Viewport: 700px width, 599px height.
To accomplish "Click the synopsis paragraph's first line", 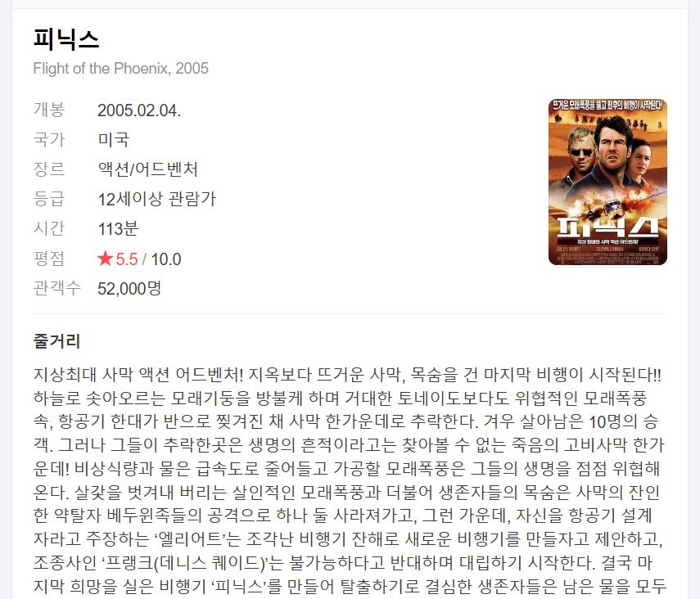I will click(347, 375).
